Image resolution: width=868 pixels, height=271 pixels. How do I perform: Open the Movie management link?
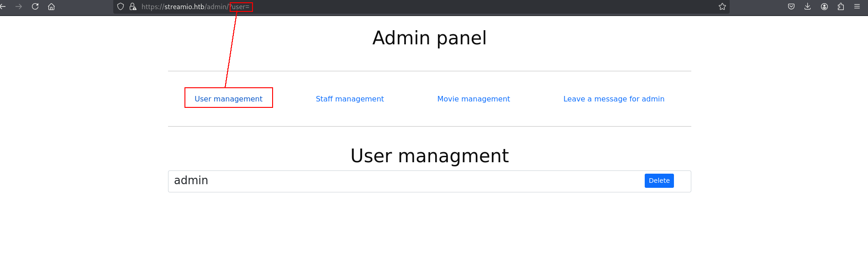(473, 99)
